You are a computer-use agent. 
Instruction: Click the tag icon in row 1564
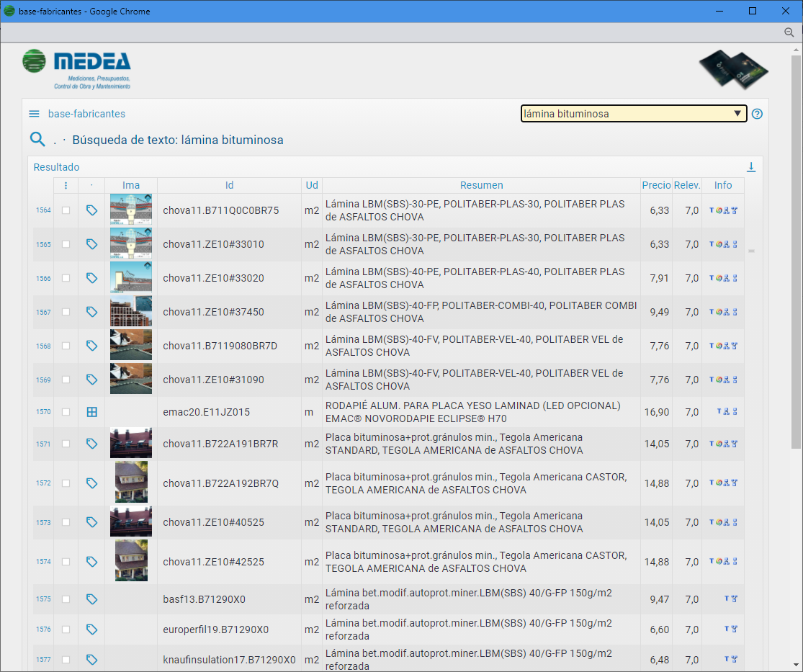click(91, 210)
